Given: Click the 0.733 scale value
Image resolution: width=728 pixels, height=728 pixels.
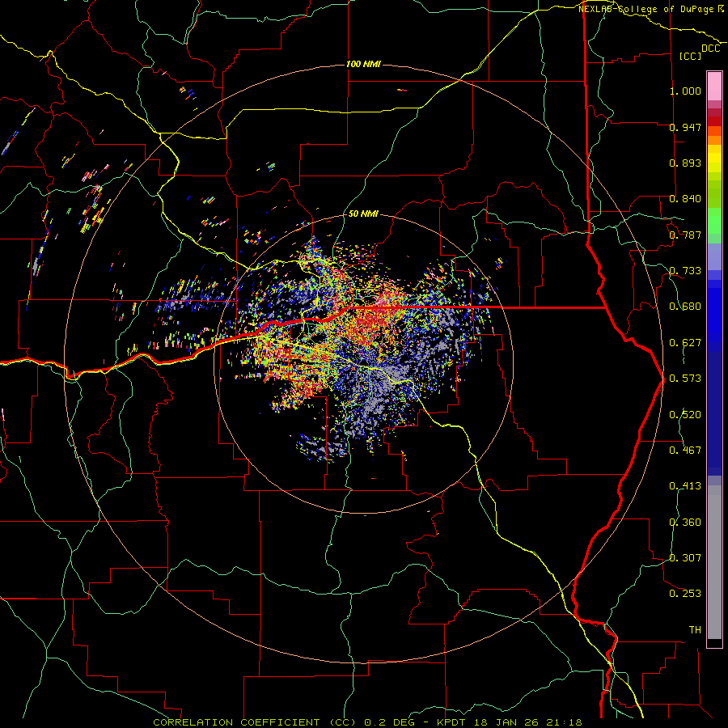Looking at the screenshot, I should [x=685, y=271].
